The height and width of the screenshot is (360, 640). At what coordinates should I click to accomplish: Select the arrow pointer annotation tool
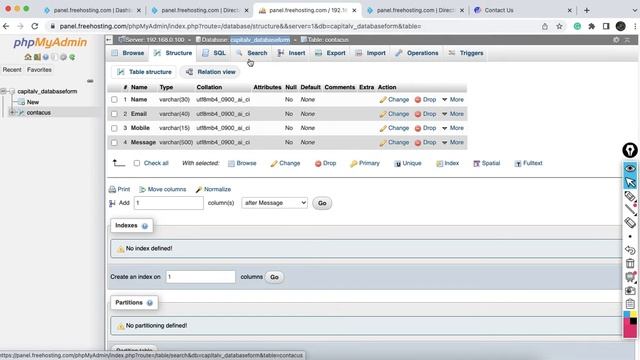click(630, 182)
